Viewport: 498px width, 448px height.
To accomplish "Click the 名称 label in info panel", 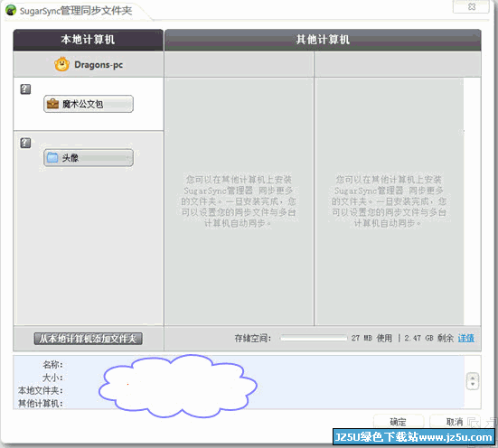I will (x=52, y=365).
